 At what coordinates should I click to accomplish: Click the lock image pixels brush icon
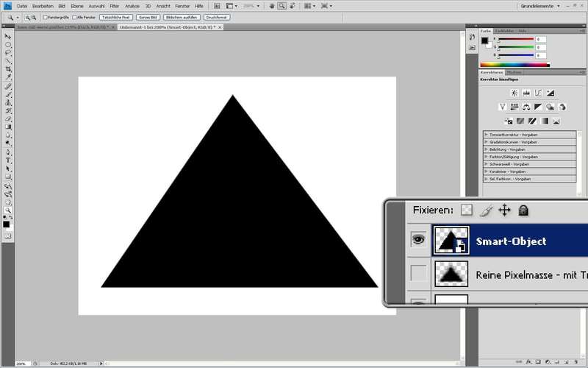(x=485, y=210)
